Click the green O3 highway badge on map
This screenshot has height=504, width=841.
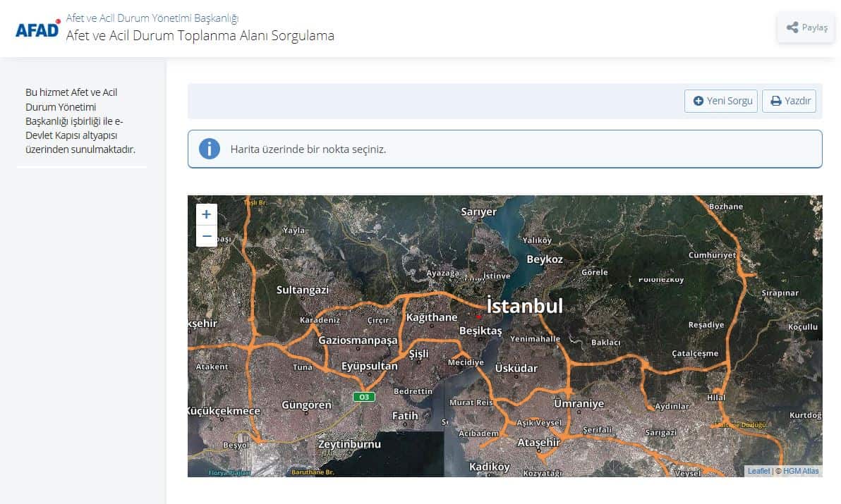click(x=364, y=397)
